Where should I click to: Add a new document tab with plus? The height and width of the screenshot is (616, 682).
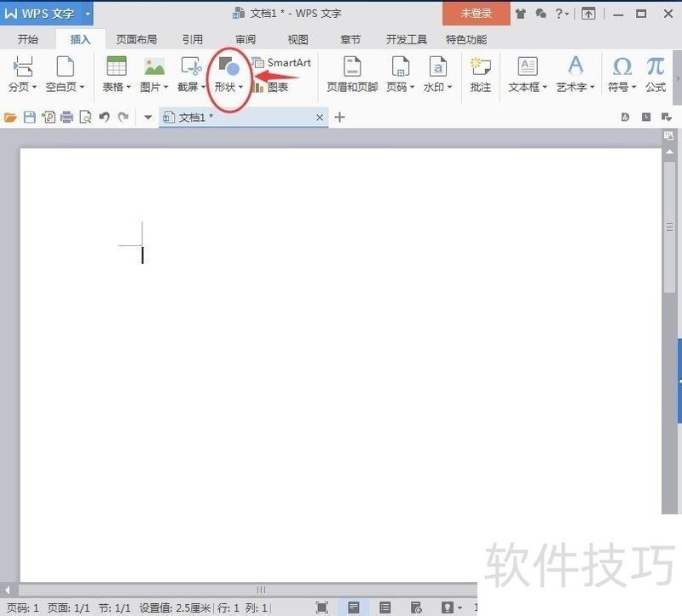[x=339, y=118]
